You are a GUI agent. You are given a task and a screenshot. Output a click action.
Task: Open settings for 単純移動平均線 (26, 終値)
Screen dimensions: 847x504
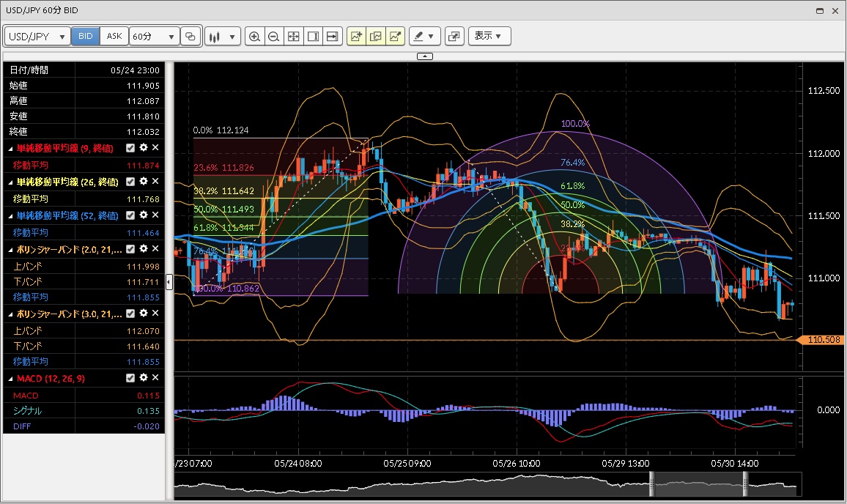coord(143,181)
